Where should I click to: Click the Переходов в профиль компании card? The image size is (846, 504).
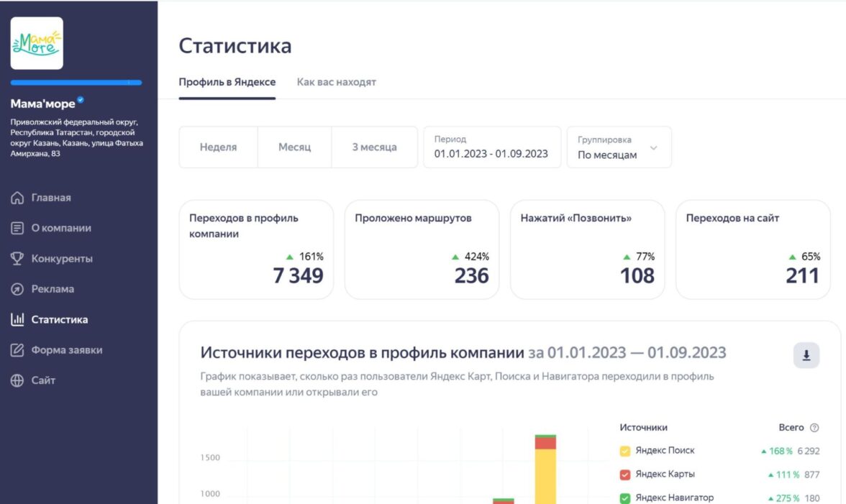[x=256, y=249]
